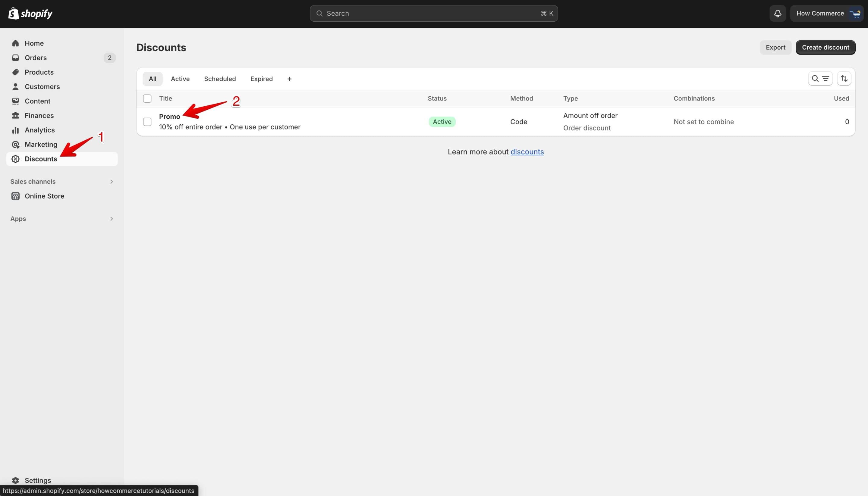Open search and filter discounts

point(820,79)
